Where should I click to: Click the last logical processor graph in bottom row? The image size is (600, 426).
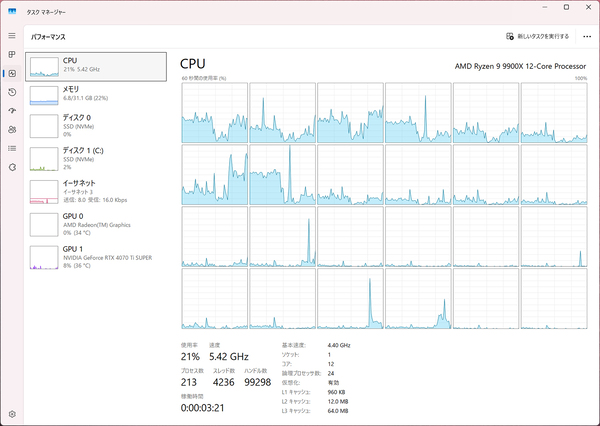coord(554,299)
